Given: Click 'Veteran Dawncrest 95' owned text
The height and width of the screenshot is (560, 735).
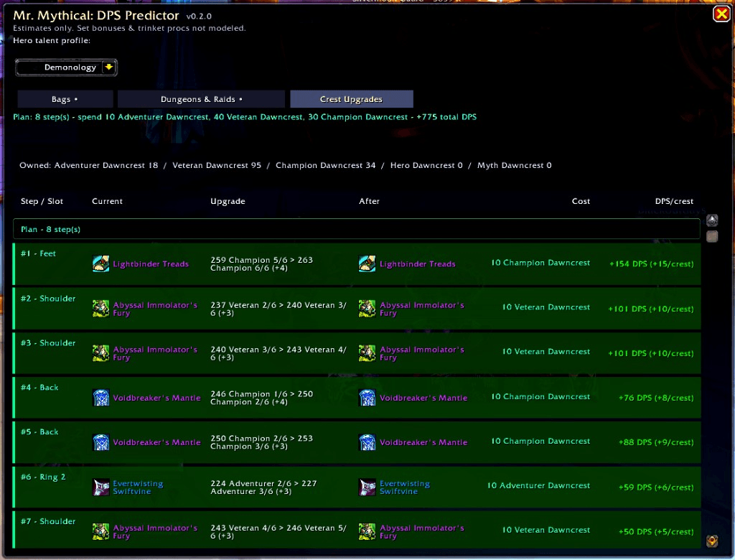Looking at the screenshot, I should coord(217,165).
